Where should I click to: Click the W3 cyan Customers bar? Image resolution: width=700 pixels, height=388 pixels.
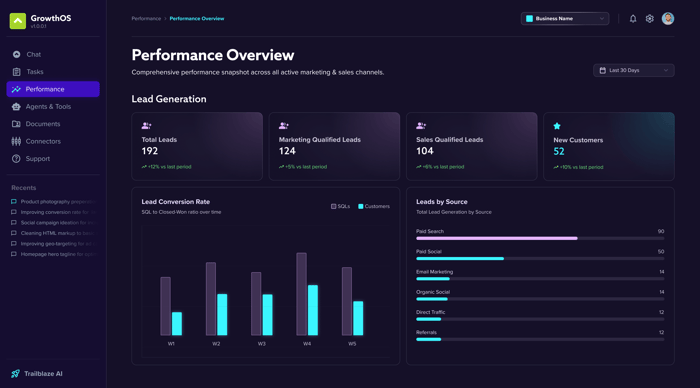coord(267,315)
